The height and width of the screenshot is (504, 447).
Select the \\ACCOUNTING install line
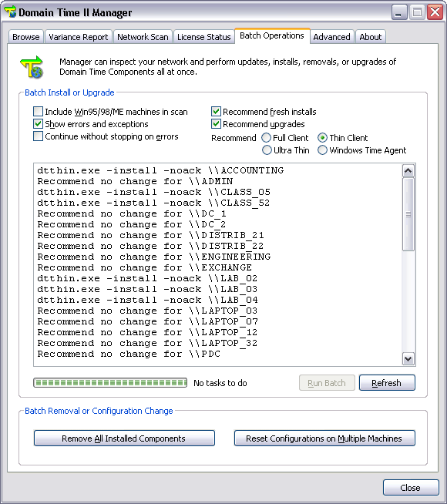[160, 170]
